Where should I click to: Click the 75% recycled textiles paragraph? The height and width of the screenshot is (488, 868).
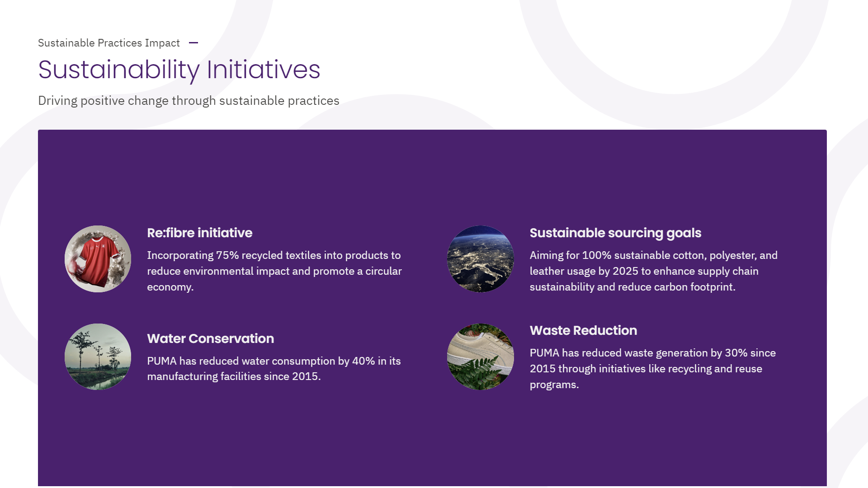(274, 271)
